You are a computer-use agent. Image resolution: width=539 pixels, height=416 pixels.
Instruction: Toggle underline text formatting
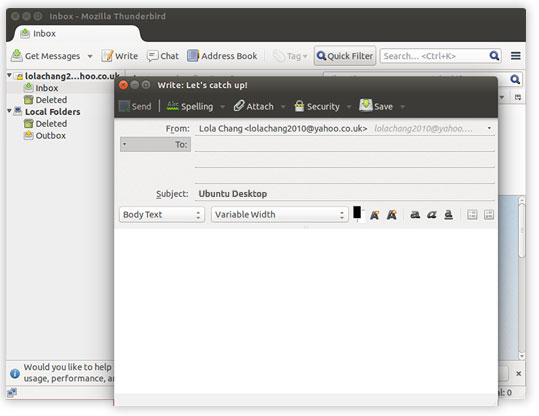point(448,215)
